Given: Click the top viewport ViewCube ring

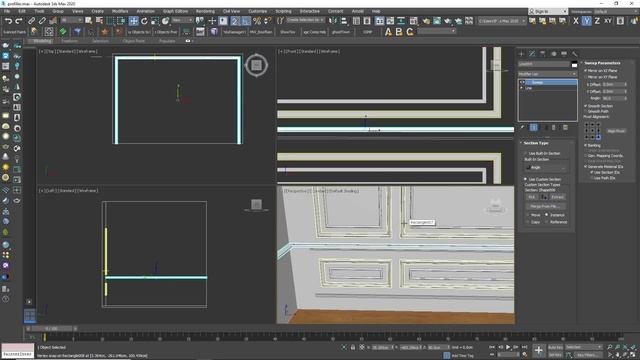Looking at the screenshot, I should [x=256, y=65].
